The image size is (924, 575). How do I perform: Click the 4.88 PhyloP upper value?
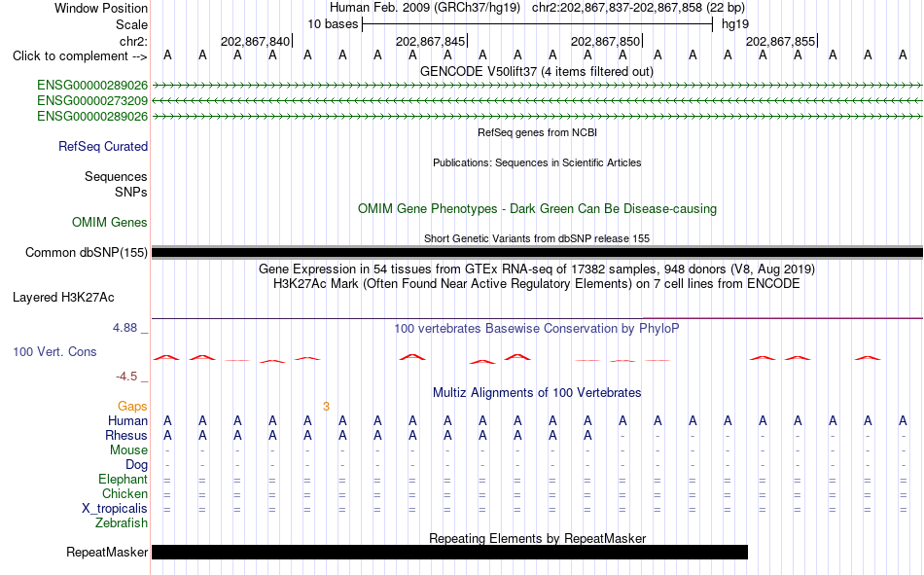tap(124, 328)
